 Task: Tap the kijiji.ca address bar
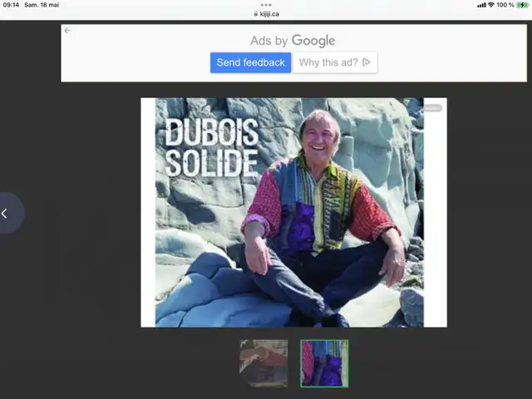click(x=266, y=14)
